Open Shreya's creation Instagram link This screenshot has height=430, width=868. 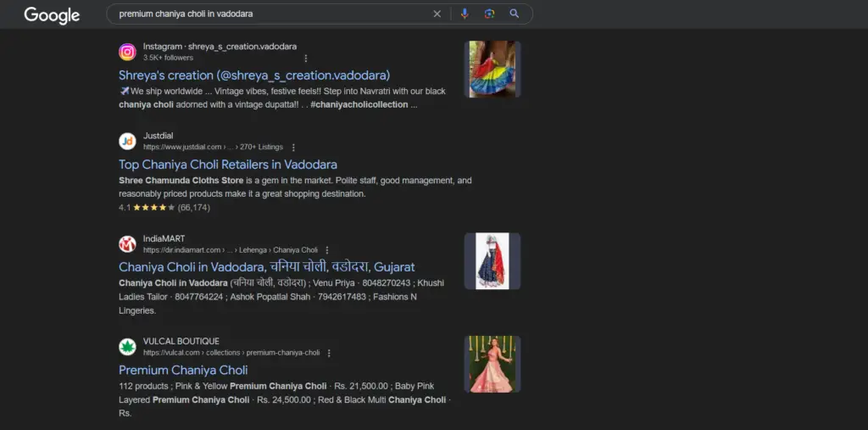coord(254,75)
